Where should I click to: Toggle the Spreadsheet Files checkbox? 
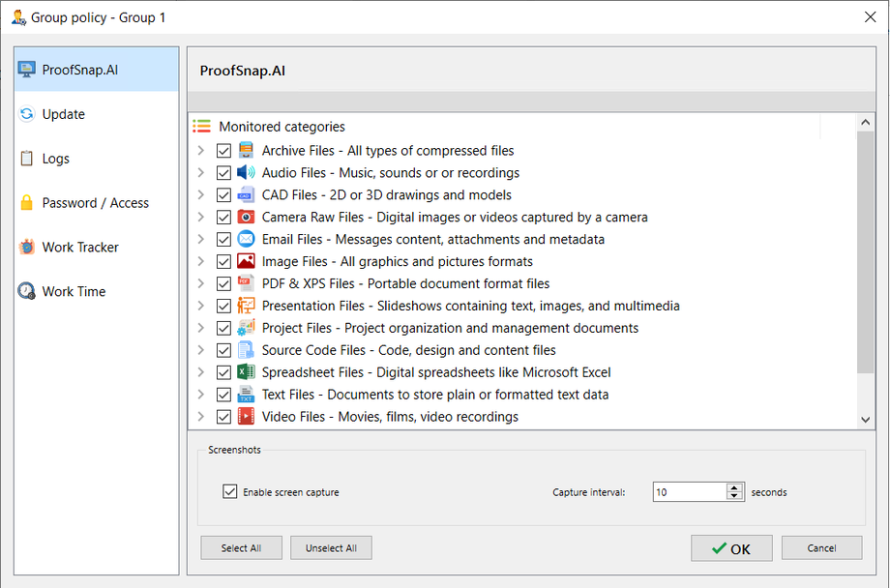point(223,372)
